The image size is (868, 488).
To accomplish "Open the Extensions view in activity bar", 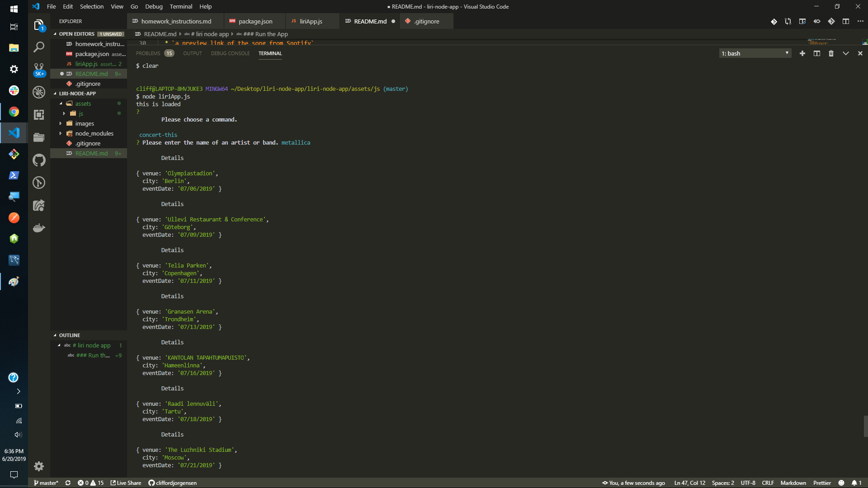I will pos(39,115).
